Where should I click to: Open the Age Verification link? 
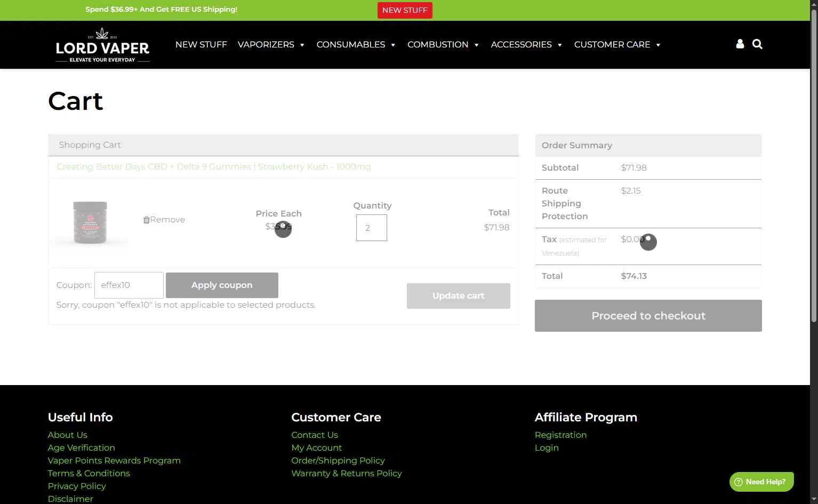tap(82, 447)
